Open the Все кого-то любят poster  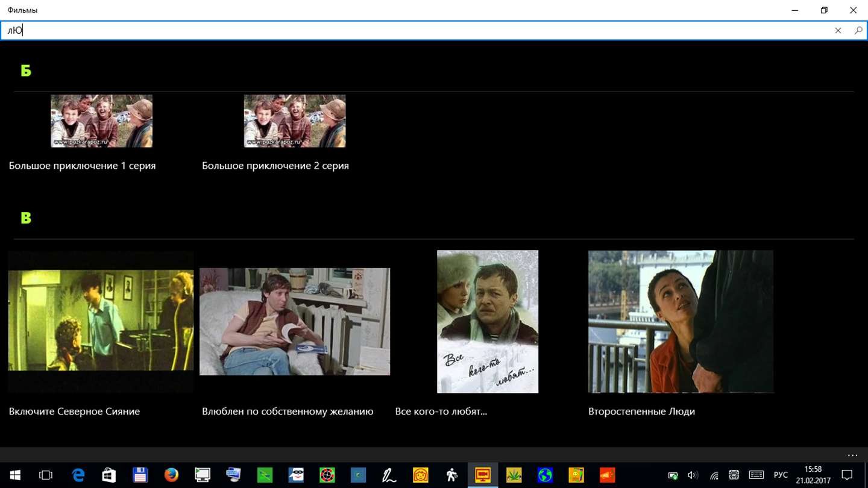click(488, 322)
